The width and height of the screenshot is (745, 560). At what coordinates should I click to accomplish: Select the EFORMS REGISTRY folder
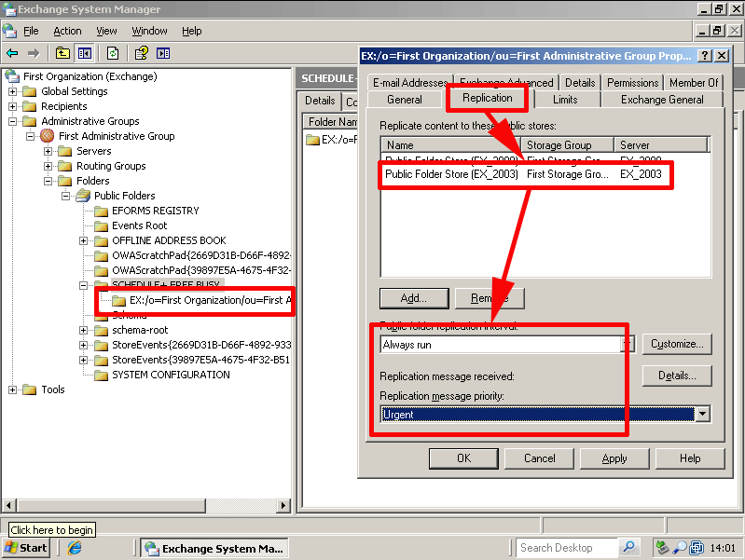coord(156,211)
